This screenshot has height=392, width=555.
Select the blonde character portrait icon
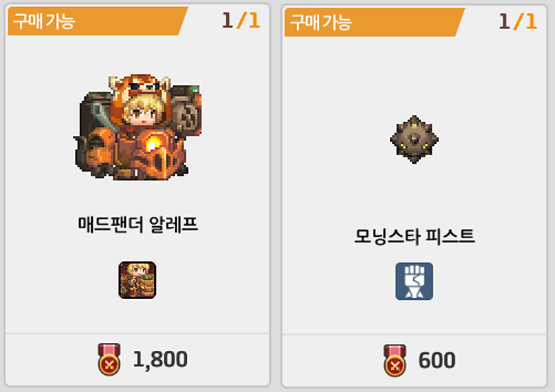point(138,280)
